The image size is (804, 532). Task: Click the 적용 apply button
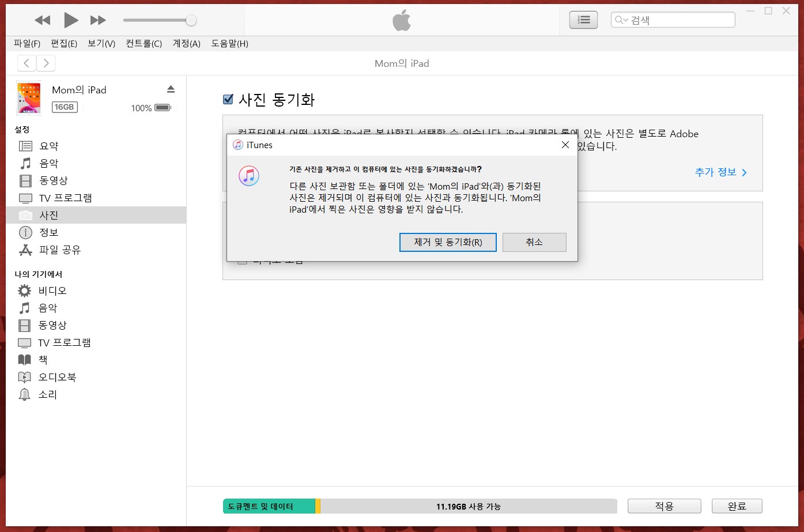(x=664, y=506)
